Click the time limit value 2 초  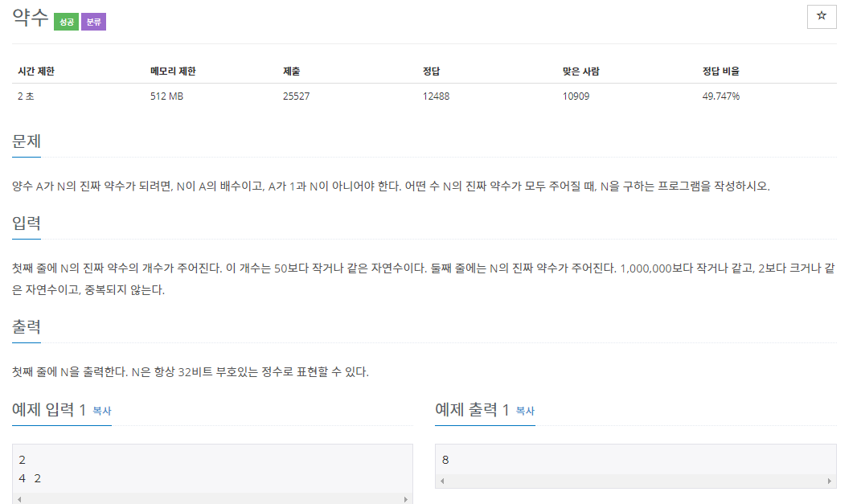(26, 96)
